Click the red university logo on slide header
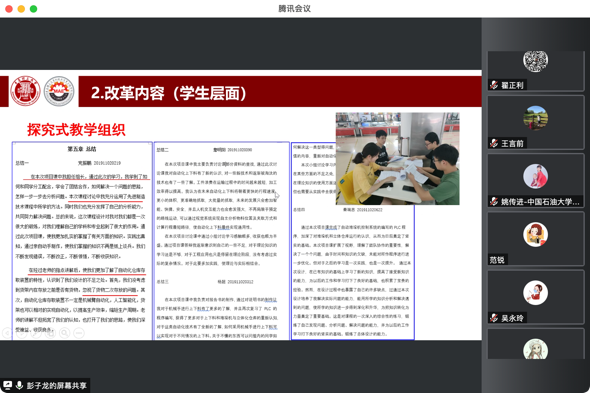This screenshot has width=590, height=393. pos(25,91)
